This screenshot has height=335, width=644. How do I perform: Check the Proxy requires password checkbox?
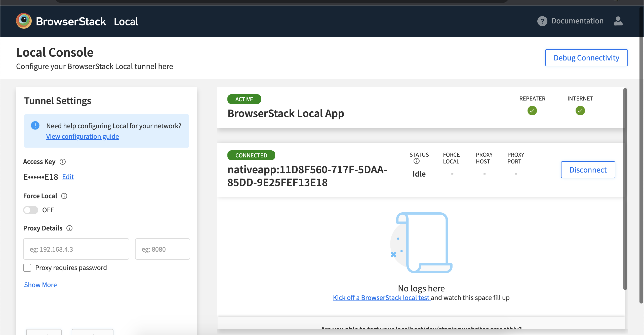27,268
